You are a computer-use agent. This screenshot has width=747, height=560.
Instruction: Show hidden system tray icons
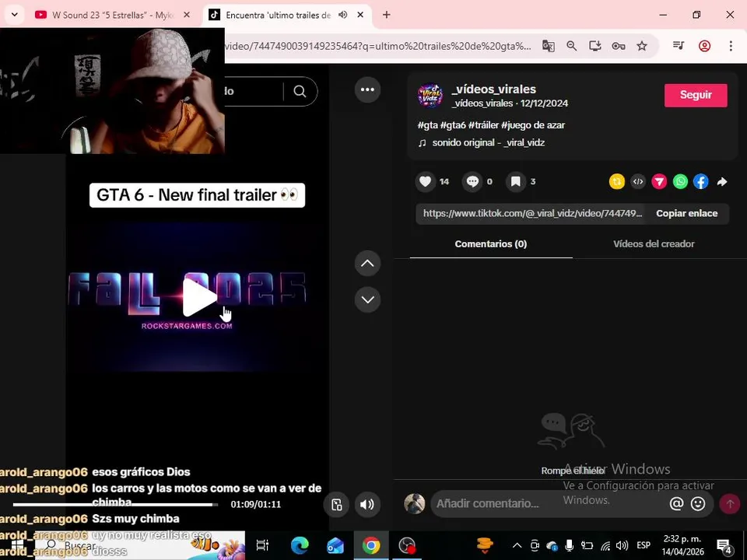(x=517, y=546)
